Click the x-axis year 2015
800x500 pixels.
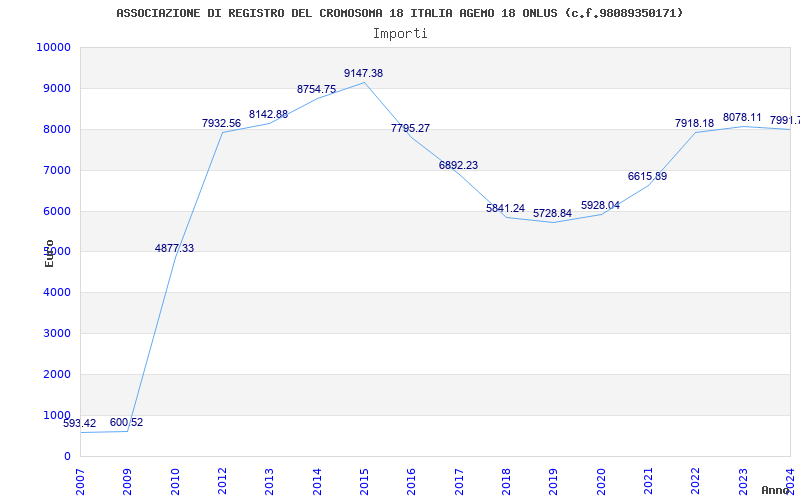click(364, 482)
